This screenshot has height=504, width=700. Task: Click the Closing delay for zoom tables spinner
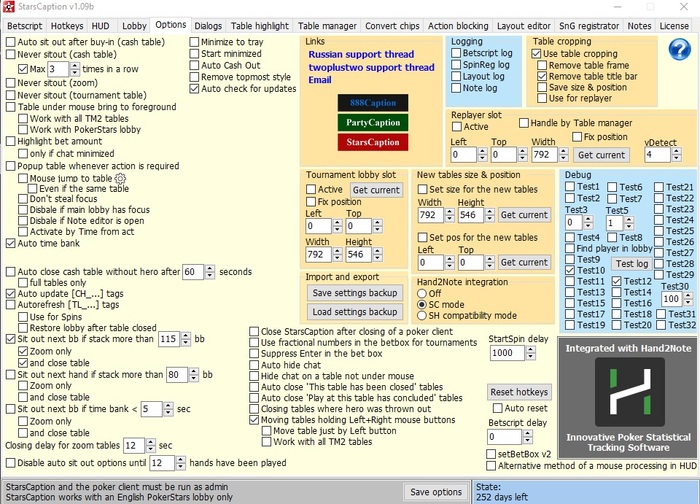pyautogui.click(x=150, y=446)
